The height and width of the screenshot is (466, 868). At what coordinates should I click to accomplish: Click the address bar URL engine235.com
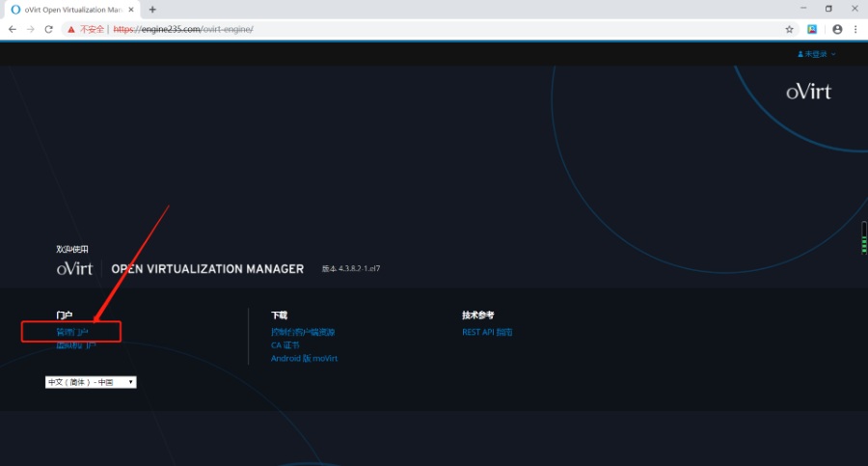point(183,29)
